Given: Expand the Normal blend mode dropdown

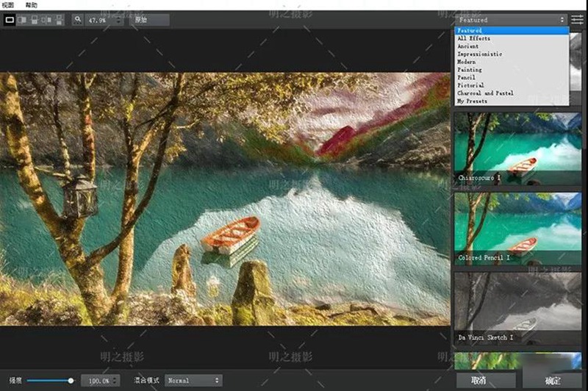Looking at the screenshot, I should click(193, 380).
